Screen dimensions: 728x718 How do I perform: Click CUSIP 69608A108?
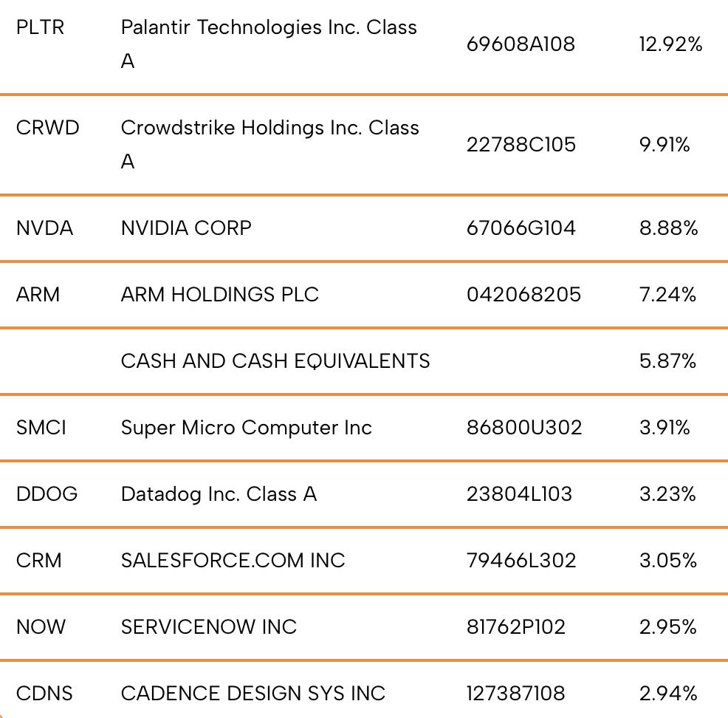[521, 44]
